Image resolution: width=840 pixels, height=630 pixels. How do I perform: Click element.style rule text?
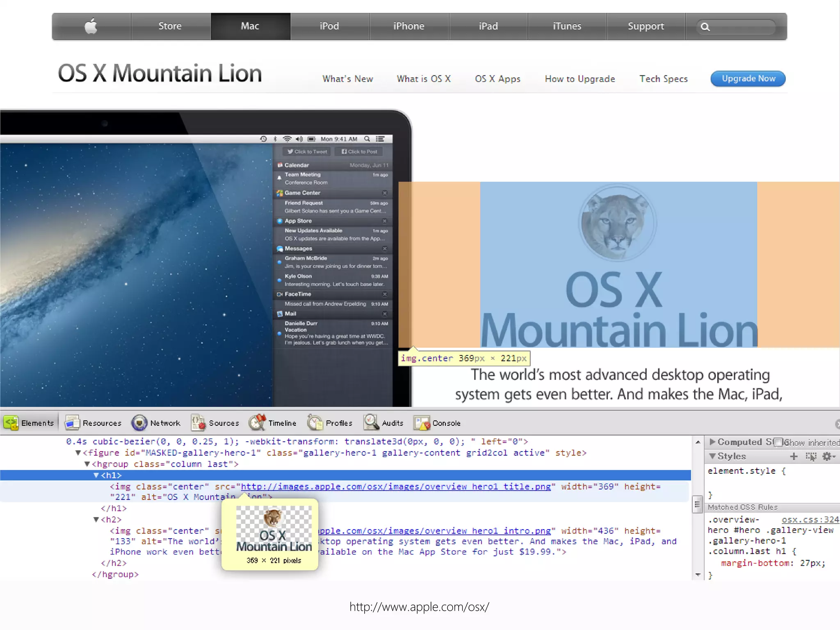746,471
